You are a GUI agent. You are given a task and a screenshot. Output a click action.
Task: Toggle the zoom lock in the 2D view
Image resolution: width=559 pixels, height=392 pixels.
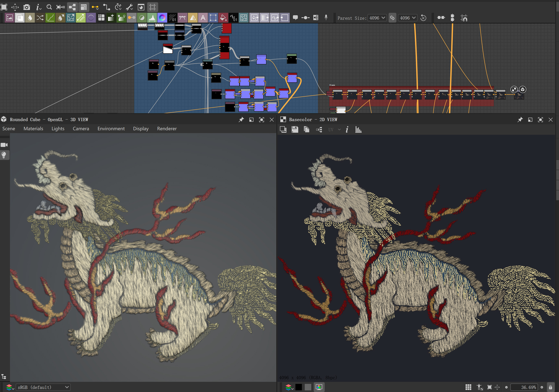[550, 387]
